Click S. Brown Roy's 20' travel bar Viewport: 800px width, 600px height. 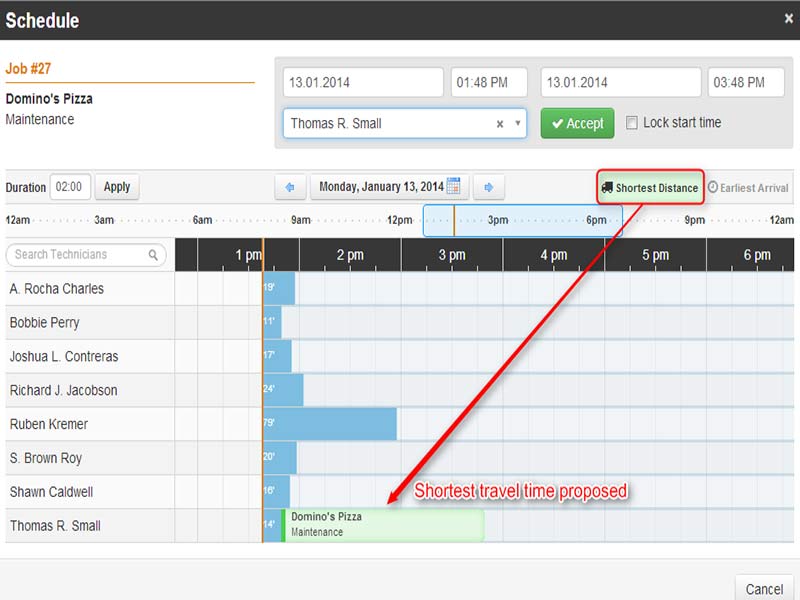click(x=280, y=458)
